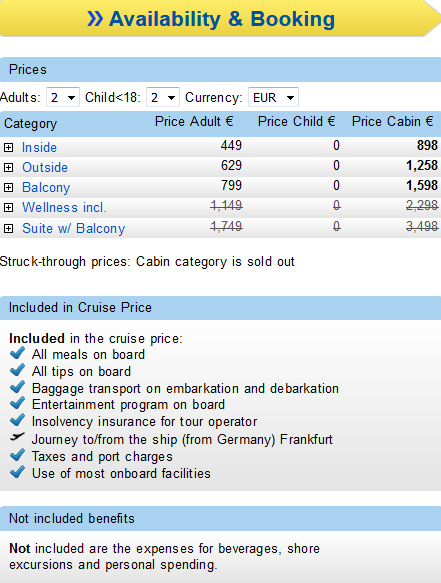Open the Suite w/ Balcony link

(73, 228)
